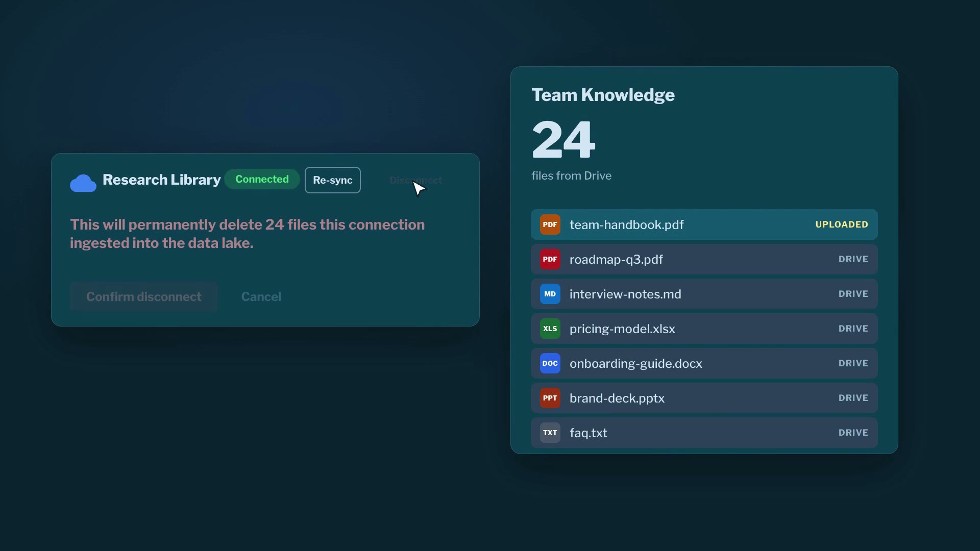Click the XLS icon for pricing-model.xlsx
The image size is (980, 551).
pyautogui.click(x=550, y=329)
